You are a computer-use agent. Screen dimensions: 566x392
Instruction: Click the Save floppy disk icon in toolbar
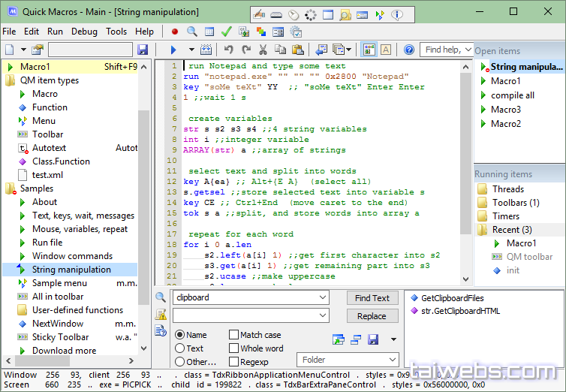tap(143, 50)
